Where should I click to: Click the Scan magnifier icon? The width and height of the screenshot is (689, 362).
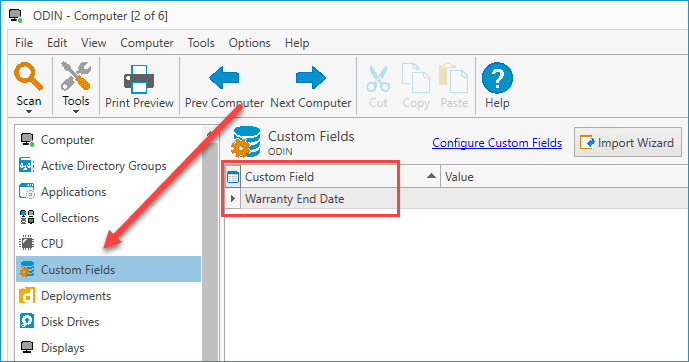click(x=29, y=76)
